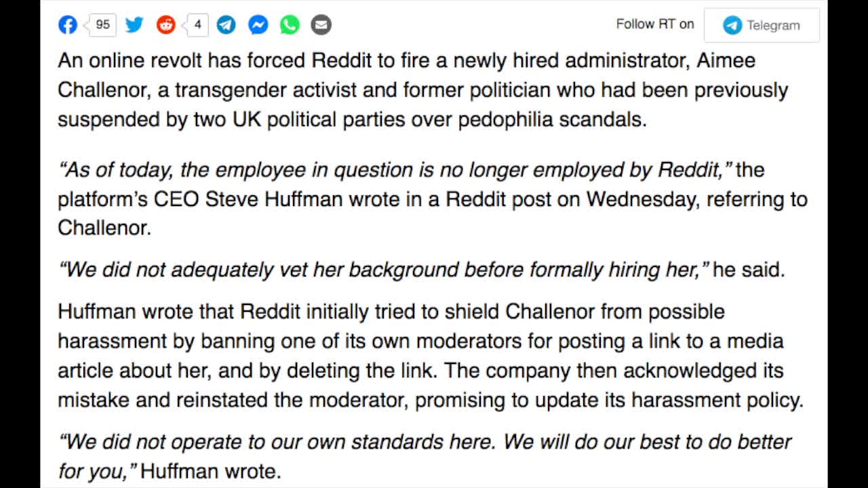868x488 pixels.
Task: Share the article on WhatsApp
Action: [290, 25]
